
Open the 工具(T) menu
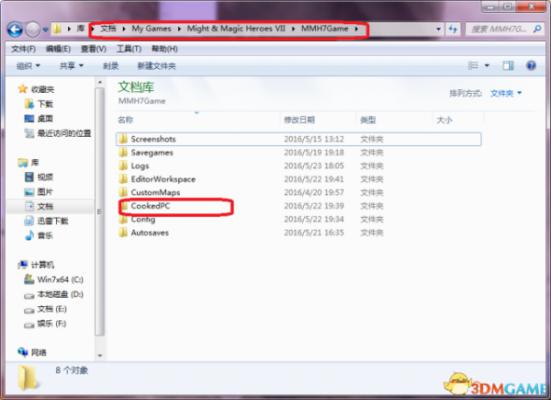click(129, 49)
